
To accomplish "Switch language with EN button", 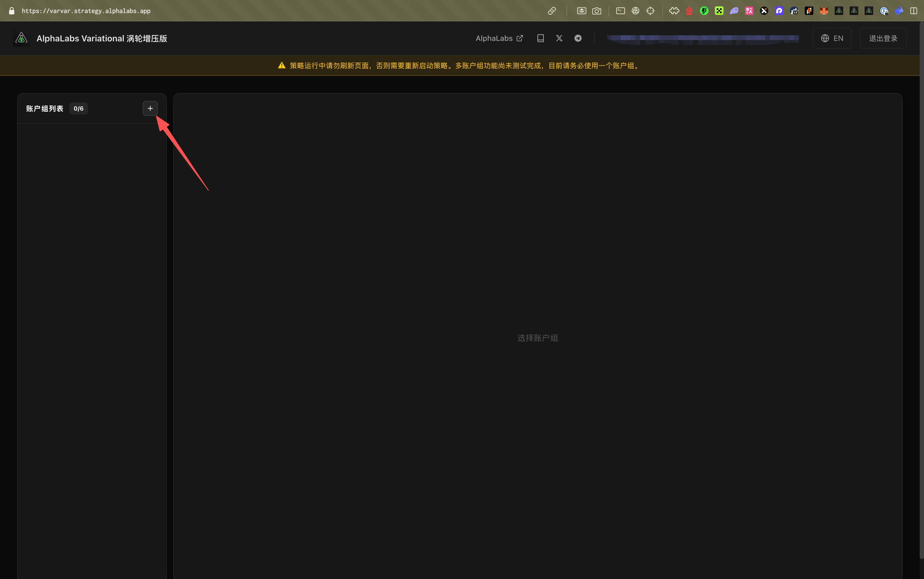I will [x=832, y=38].
